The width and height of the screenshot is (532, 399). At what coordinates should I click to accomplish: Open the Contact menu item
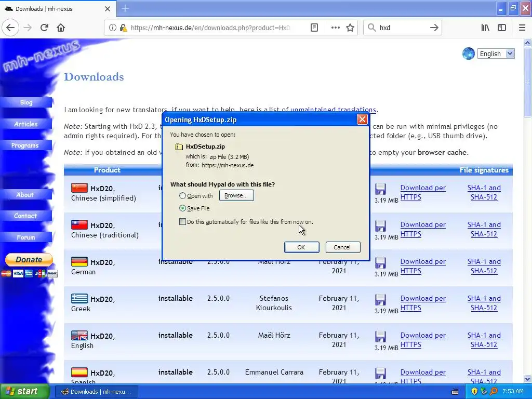26,216
